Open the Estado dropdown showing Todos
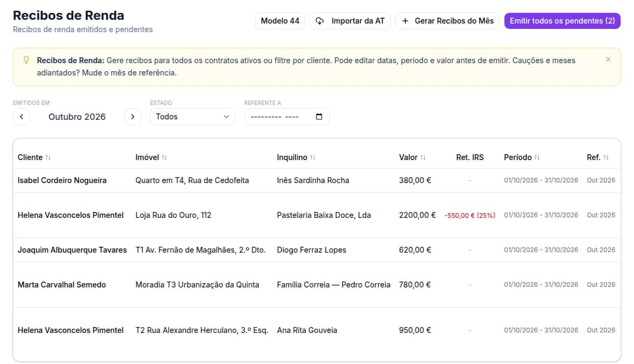This screenshot has height=364, width=634. click(192, 117)
